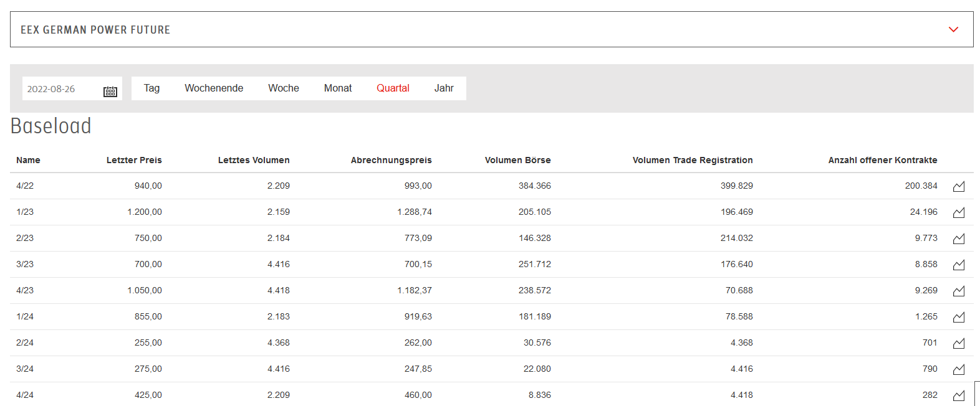Open chart for the 4/23 contract row
Image resolution: width=980 pixels, height=406 pixels.
coord(959,291)
